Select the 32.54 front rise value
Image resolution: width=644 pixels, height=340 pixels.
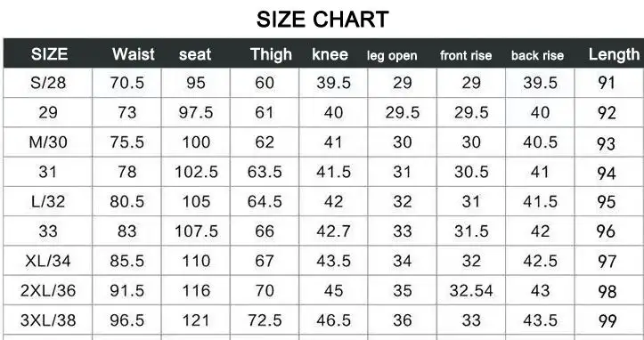click(x=471, y=291)
